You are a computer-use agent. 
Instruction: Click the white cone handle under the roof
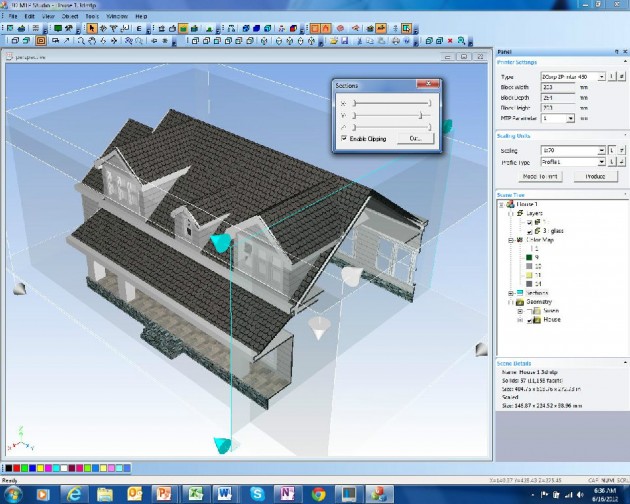[318, 328]
